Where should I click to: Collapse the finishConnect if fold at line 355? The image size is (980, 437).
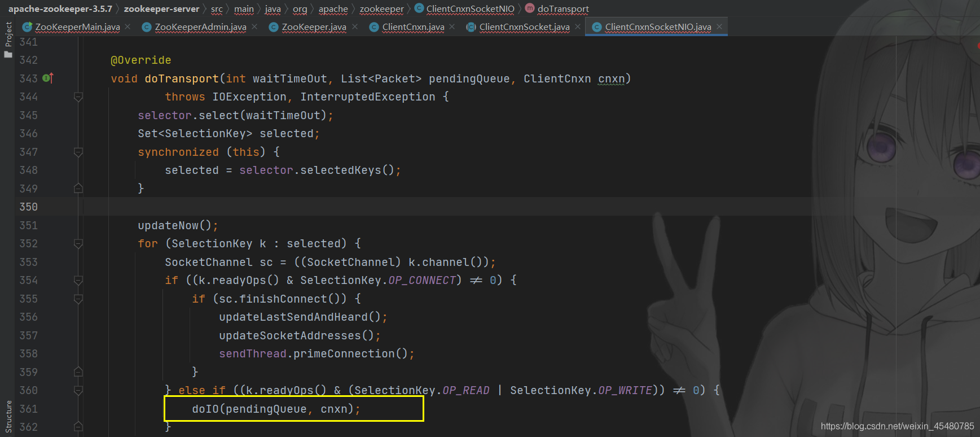pos(78,299)
